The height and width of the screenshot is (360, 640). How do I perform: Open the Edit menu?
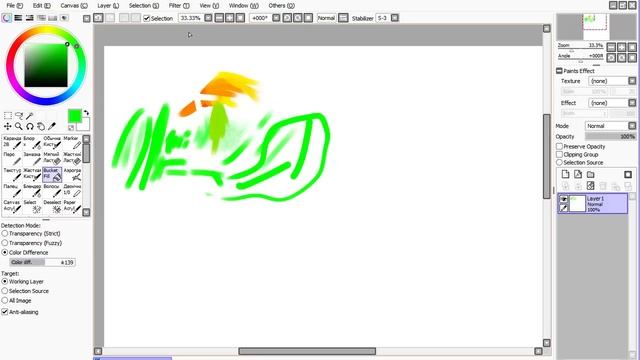[x=42, y=6]
